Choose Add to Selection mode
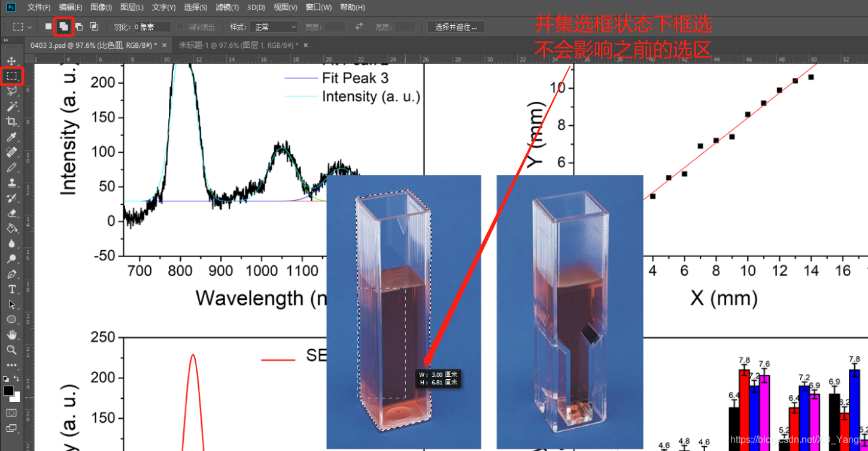This screenshot has height=451, width=868. point(63,27)
